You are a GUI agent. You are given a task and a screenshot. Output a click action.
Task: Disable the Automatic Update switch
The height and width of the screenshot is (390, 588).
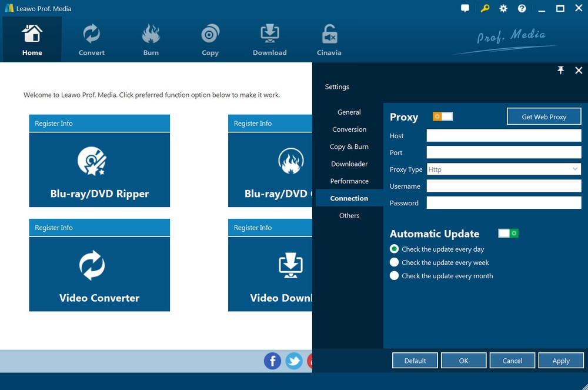coord(508,234)
